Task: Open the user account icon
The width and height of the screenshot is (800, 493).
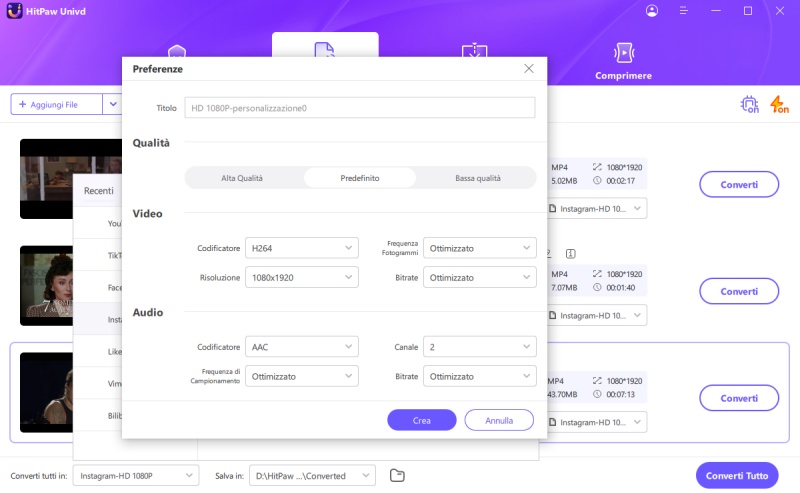Action: (652, 11)
